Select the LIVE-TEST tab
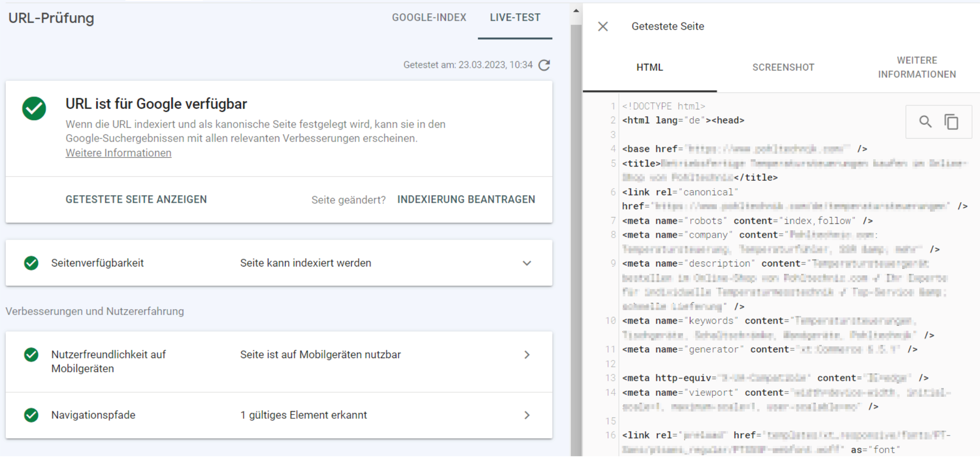The height and width of the screenshot is (461, 980). (x=515, y=18)
